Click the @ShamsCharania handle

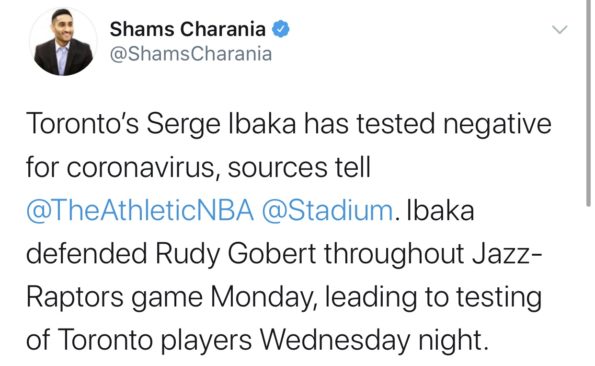point(191,54)
